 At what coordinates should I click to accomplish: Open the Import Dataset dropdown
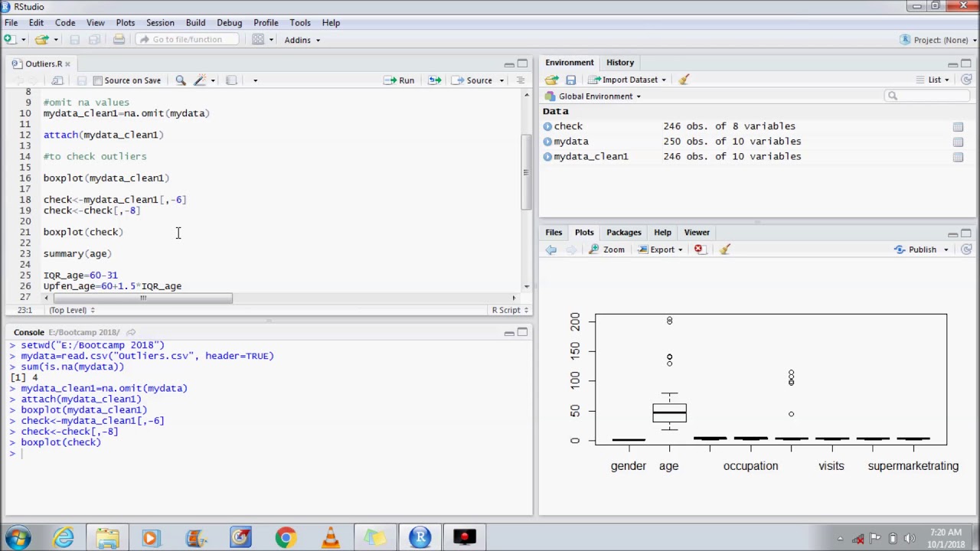pos(628,80)
